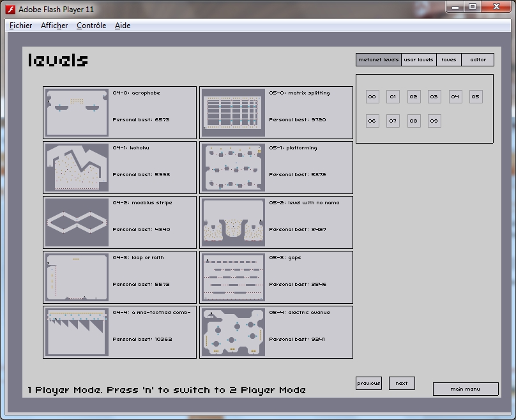Choose episode 09 in the episode grid
Image resolution: width=516 pixels, height=420 pixels.
tap(434, 121)
